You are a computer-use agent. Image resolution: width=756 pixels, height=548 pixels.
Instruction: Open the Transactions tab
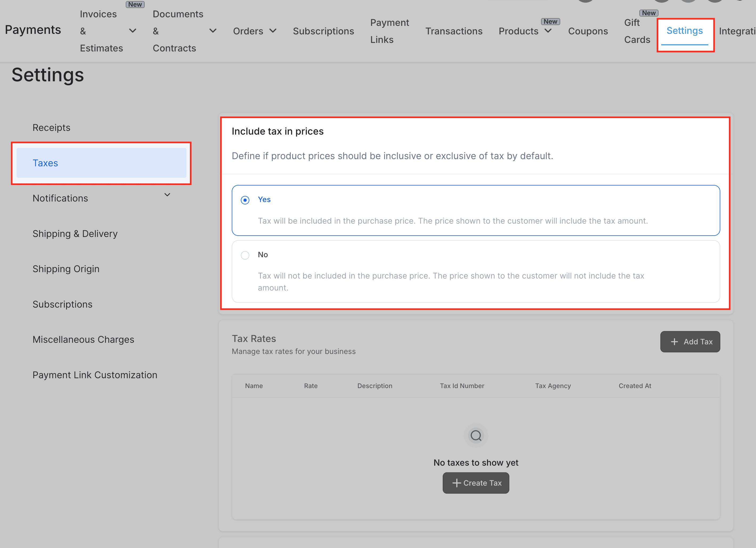[454, 31]
